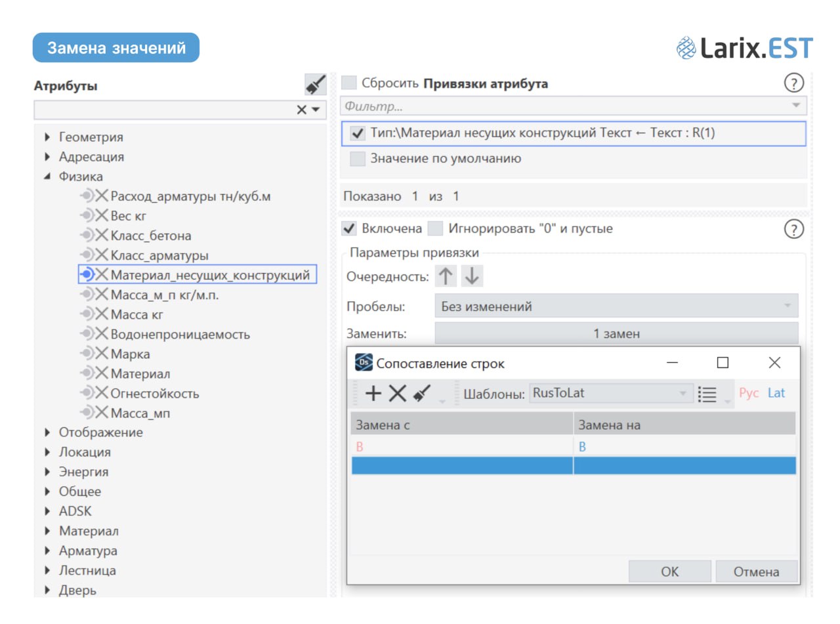Select the red В cell under Замена с

(x=462, y=446)
